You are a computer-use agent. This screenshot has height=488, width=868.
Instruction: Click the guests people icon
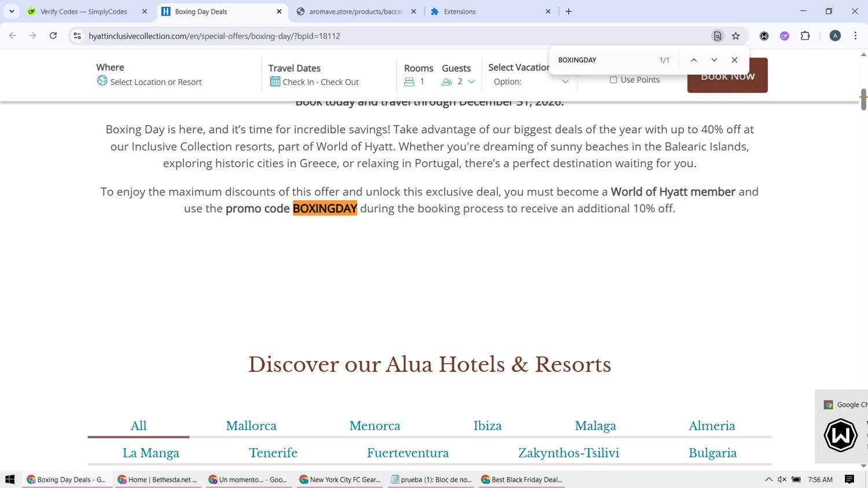446,82
